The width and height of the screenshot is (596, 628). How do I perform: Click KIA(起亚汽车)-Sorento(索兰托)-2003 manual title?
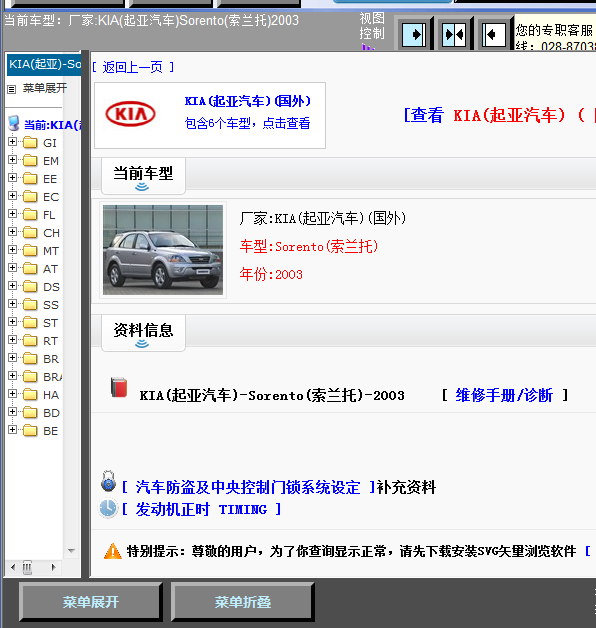click(272, 396)
